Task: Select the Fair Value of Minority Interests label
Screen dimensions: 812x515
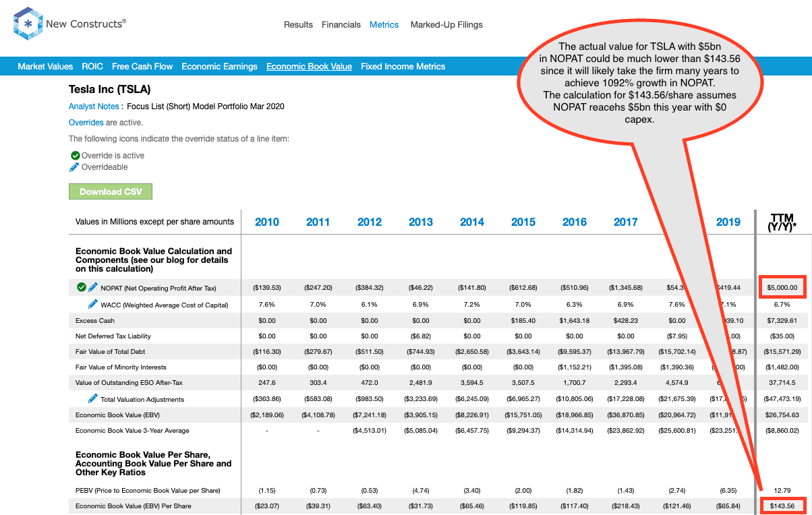Action: click(121, 367)
